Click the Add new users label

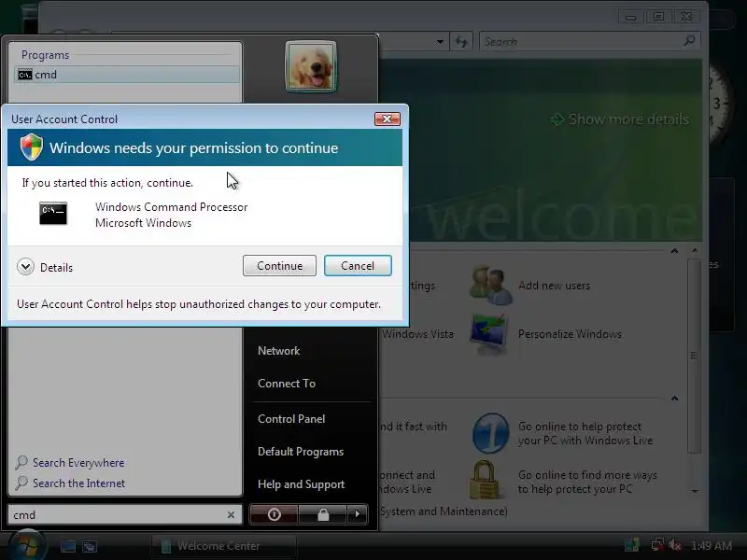(554, 286)
